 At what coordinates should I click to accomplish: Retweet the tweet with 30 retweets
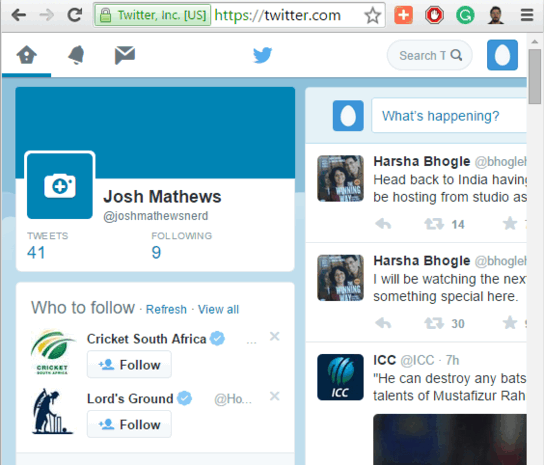pos(434,323)
